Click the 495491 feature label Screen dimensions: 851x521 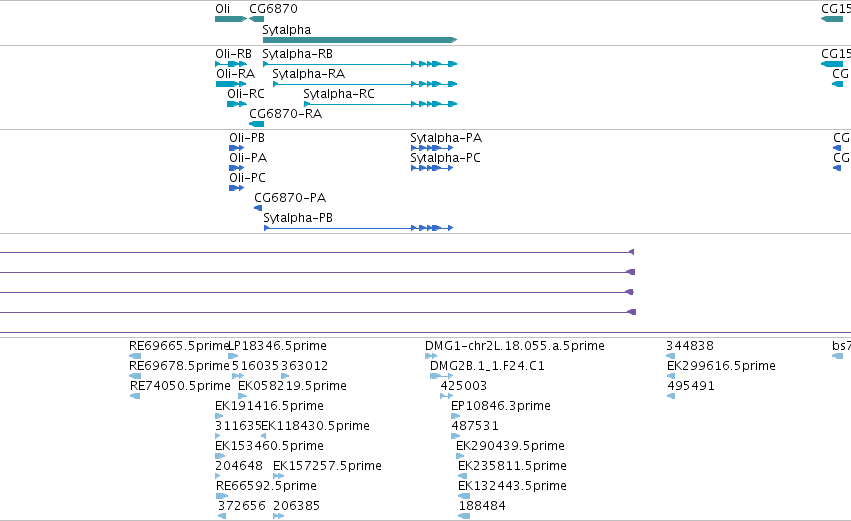(691, 386)
